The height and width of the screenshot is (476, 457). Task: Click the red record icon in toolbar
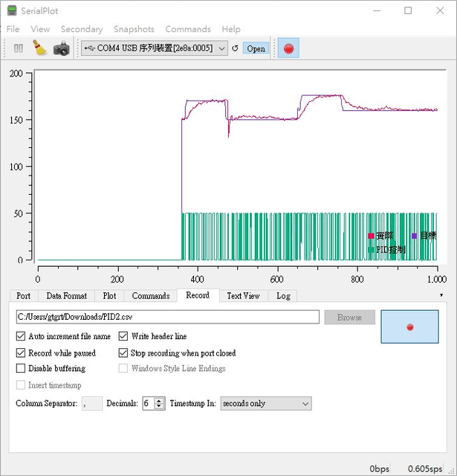pos(288,48)
